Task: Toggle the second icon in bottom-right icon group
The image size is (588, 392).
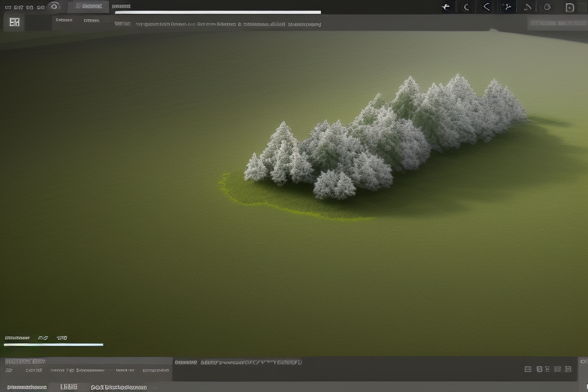Action: (x=539, y=369)
